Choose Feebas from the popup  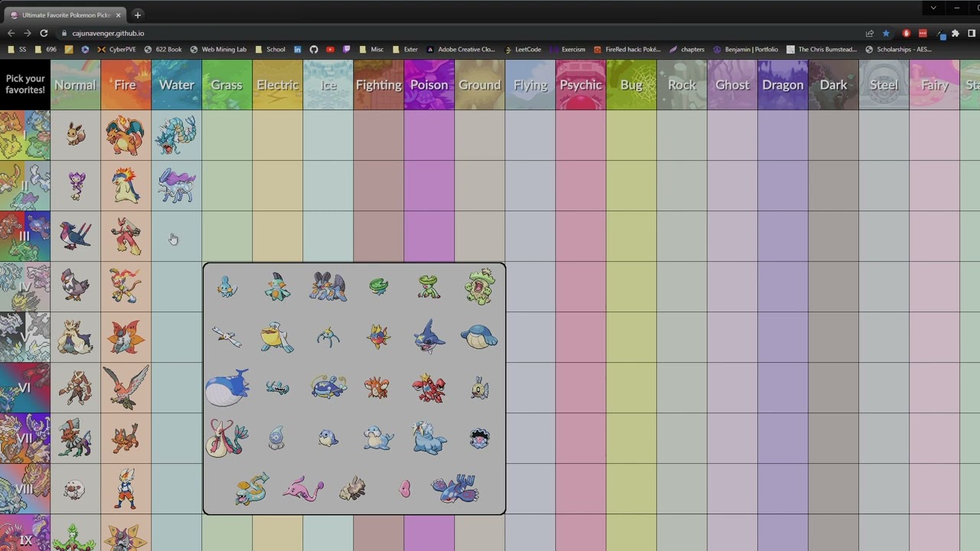[479, 388]
